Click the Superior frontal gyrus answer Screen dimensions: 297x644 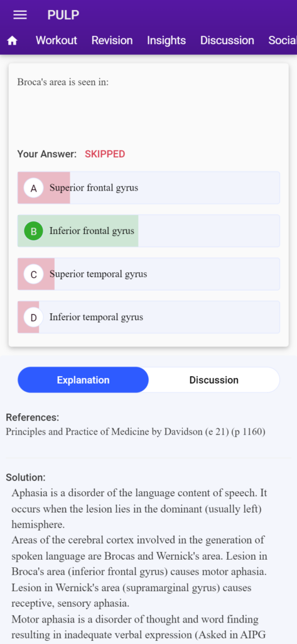click(148, 188)
